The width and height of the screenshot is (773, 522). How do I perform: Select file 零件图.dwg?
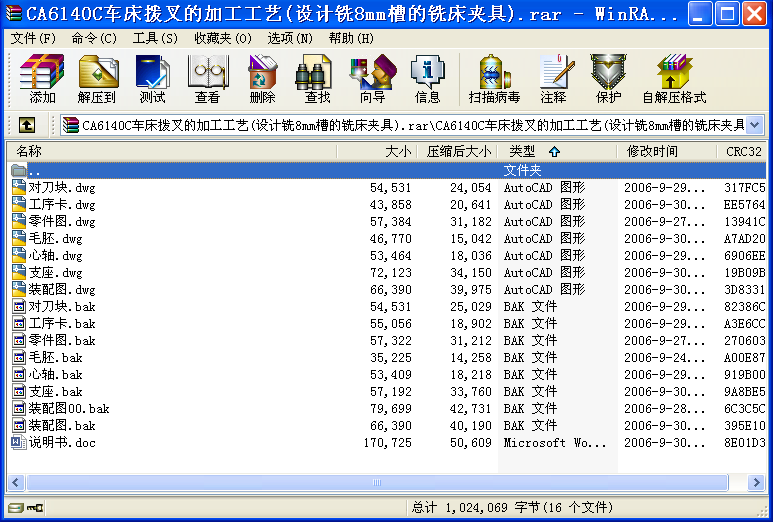pyautogui.click(x=62, y=221)
